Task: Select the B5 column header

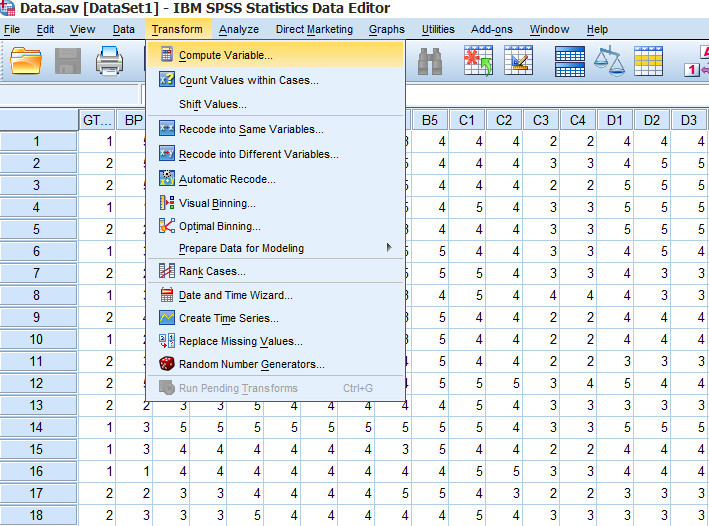Action: 430,120
